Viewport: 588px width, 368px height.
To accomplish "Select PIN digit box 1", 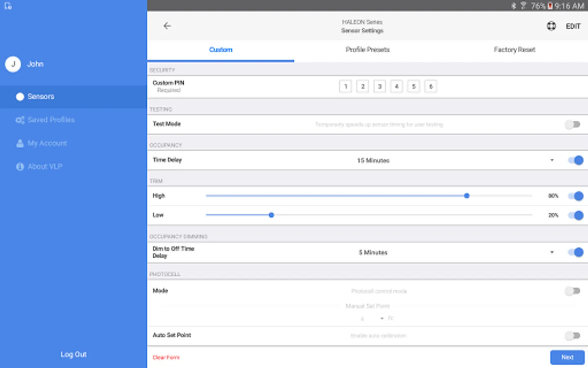I will click(345, 86).
